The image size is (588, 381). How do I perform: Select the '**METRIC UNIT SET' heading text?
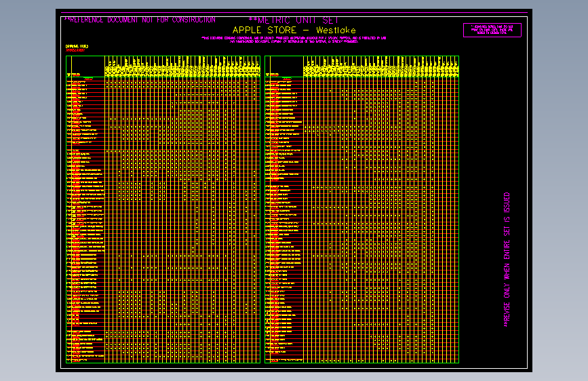click(294, 20)
